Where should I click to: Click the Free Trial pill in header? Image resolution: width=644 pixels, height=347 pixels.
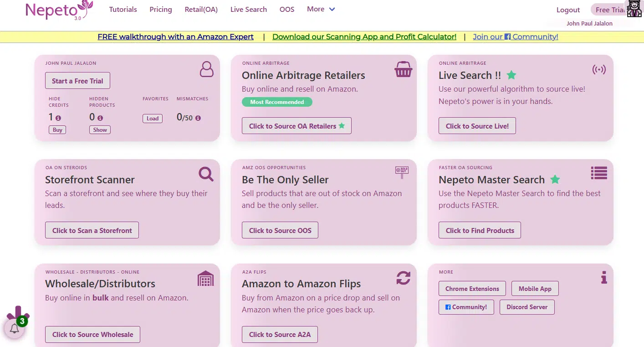click(609, 10)
